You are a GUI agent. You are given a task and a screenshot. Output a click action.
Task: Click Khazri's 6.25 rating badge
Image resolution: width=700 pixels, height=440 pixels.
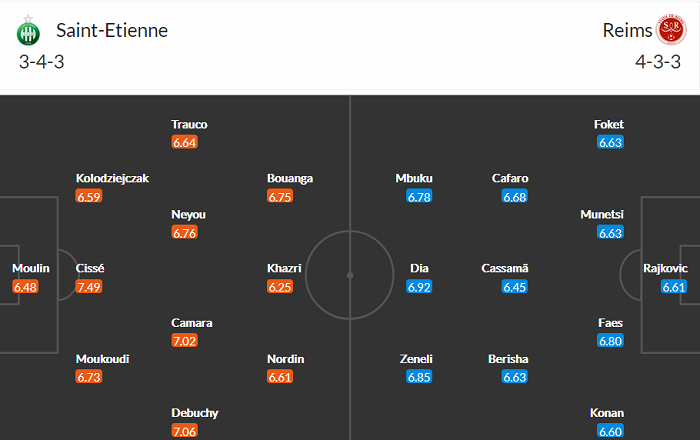pyautogui.click(x=280, y=287)
